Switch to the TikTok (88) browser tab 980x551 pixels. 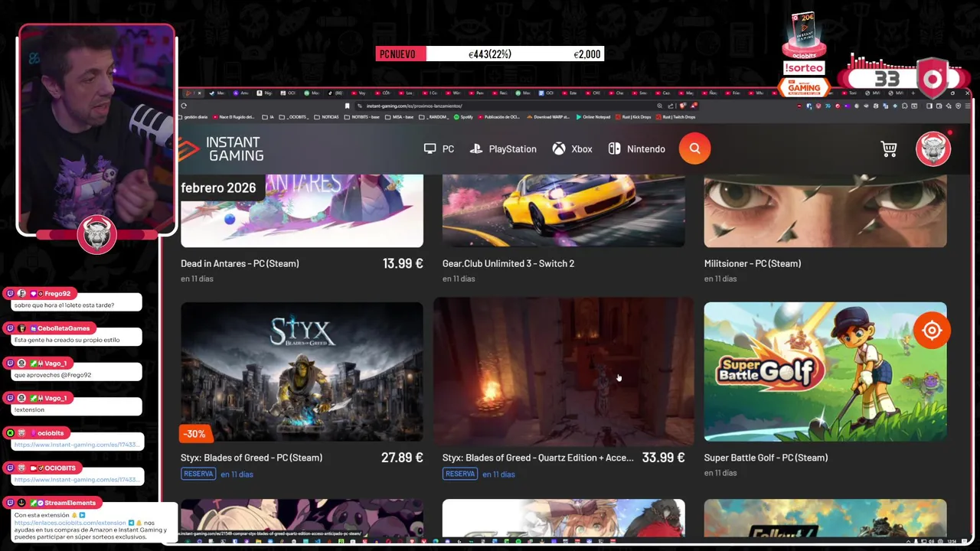(337, 93)
